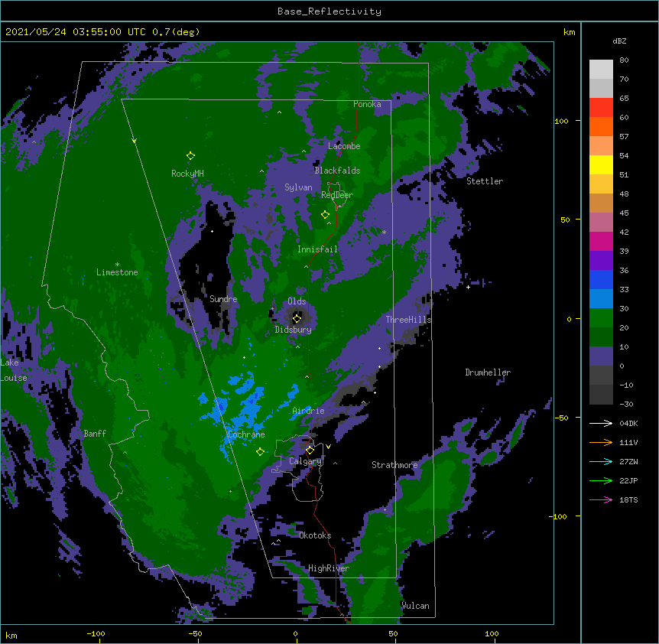659x644 pixels.
Task: Click the Didsbury label on map
Action: coord(294,330)
